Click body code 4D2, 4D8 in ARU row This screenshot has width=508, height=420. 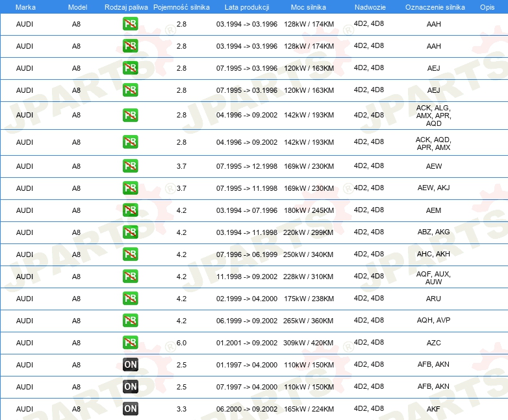pyautogui.click(x=369, y=298)
